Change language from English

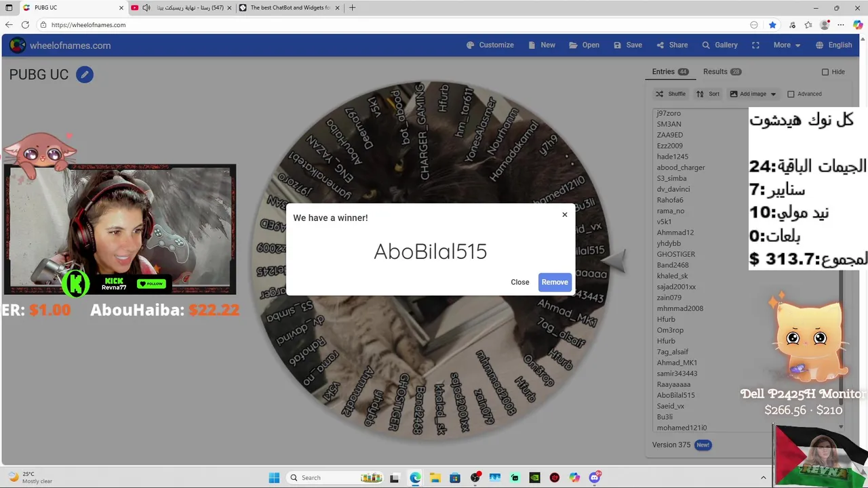(x=833, y=45)
